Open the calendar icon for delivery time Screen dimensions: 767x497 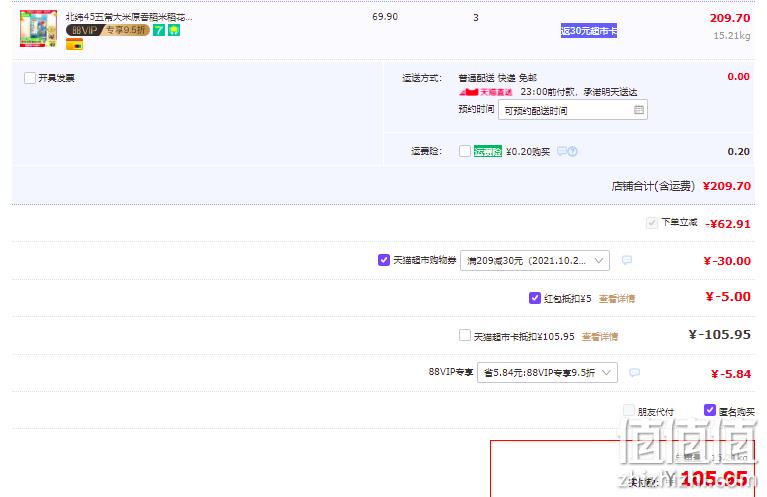pyautogui.click(x=638, y=110)
